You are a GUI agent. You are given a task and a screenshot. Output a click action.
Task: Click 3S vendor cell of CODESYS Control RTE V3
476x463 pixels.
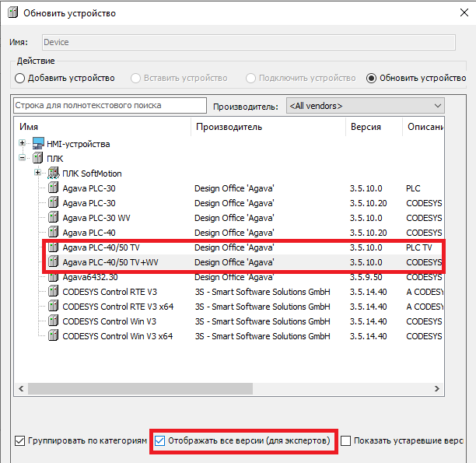coord(262,292)
